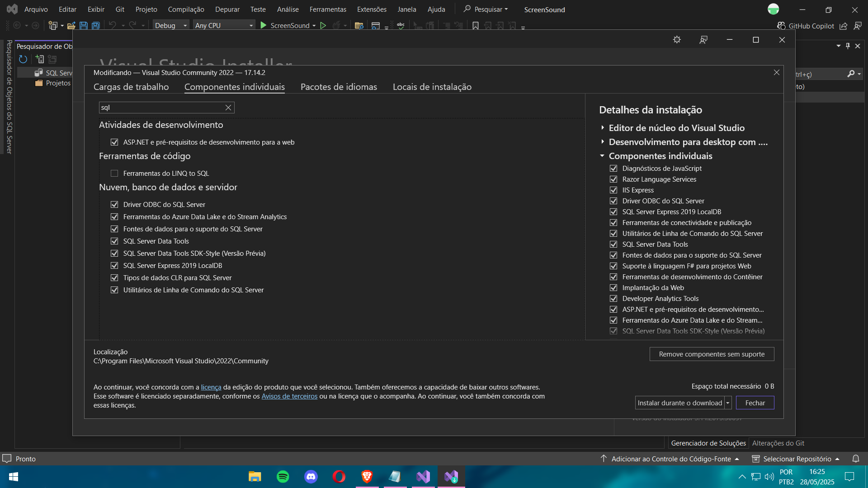
Task: Close the Modificando dialog with X
Action: [777, 73]
